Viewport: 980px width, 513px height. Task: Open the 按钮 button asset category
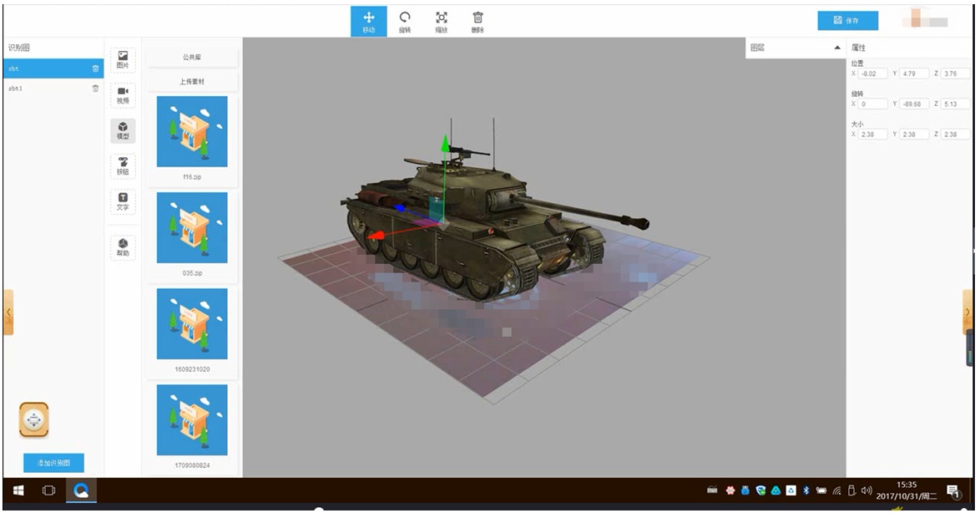(x=123, y=166)
